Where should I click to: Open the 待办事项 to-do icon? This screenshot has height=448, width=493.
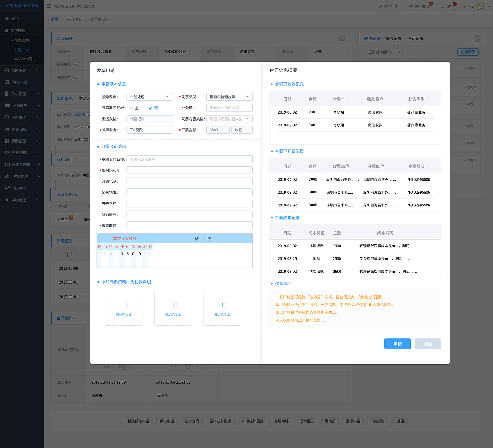click(x=411, y=7)
